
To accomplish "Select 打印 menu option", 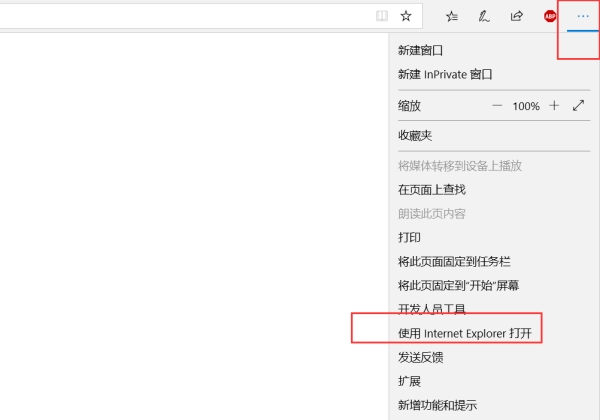I will (409, 237).
